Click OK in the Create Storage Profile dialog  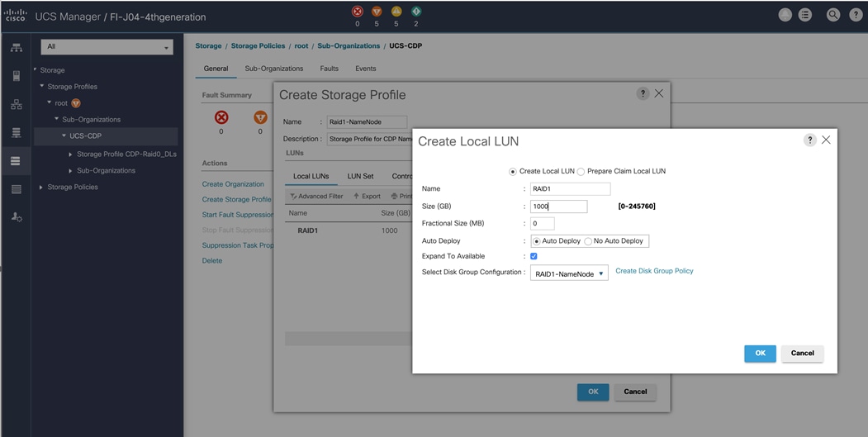click(593, 392)
